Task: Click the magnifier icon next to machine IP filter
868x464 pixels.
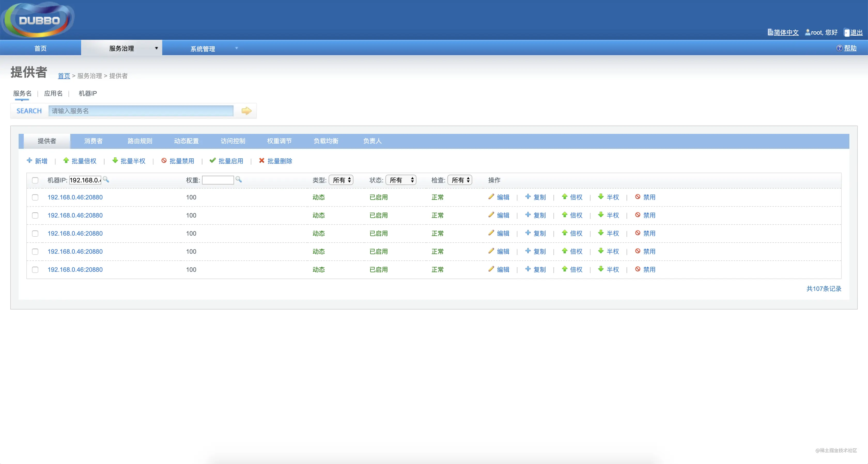Action: click(x=106, y=180)
